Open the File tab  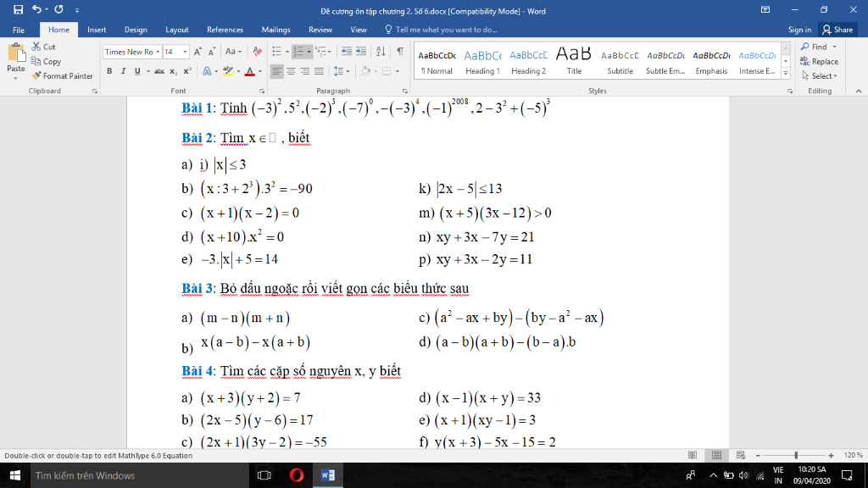pos(19,30)
